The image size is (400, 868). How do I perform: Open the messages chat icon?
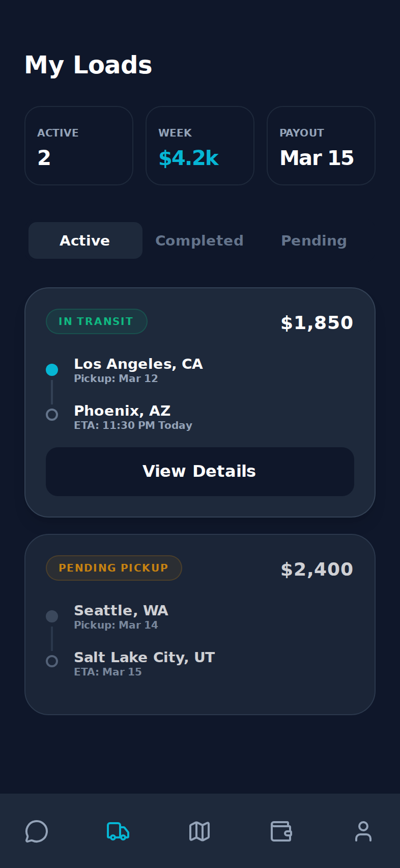point(37,831)
